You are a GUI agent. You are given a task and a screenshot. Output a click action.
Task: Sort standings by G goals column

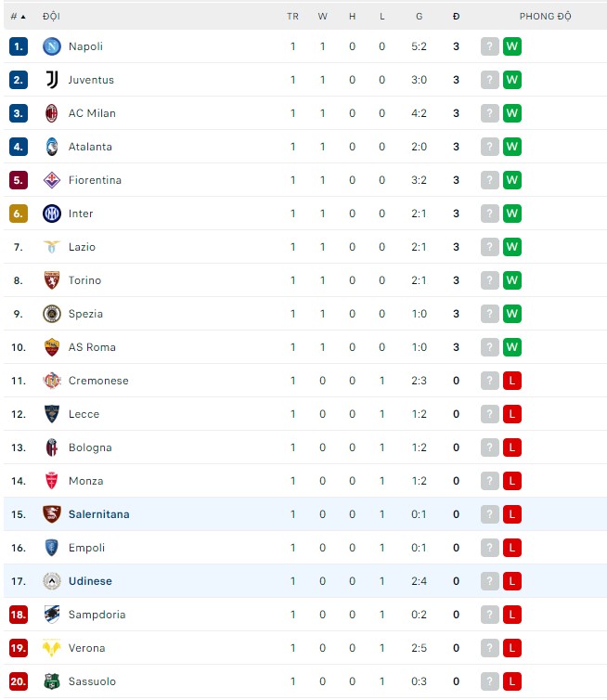(x=420, y=17)
